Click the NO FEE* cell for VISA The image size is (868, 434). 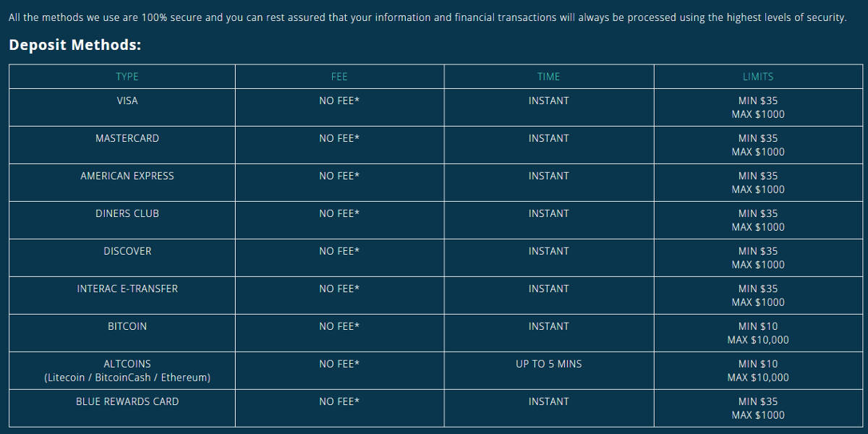[x=339, y=101]
